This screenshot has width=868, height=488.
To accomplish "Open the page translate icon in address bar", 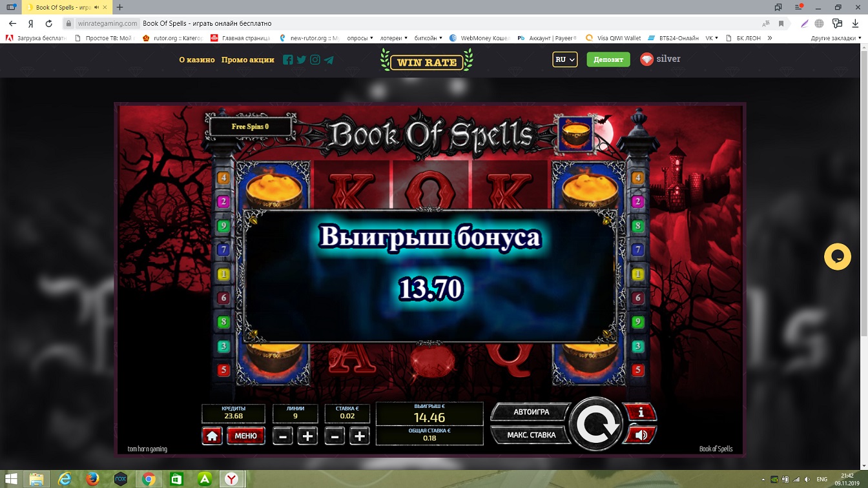I will [766, 23].
